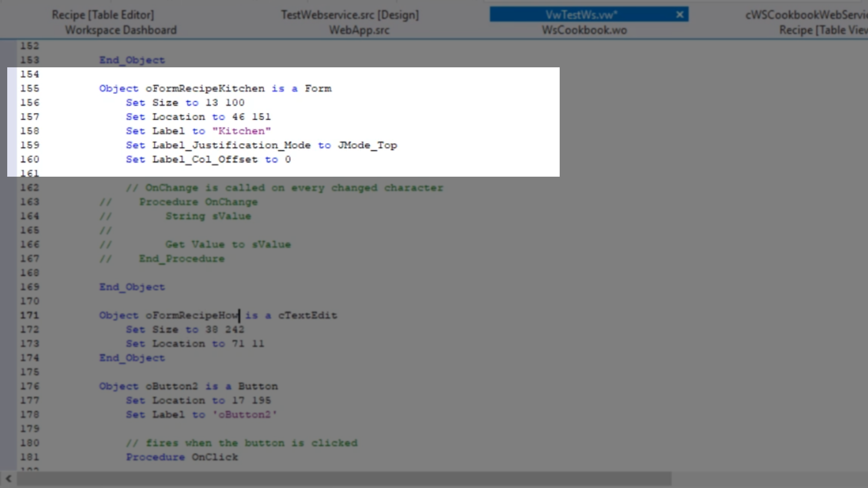Image resolution: width=868 pixels, height=488 pixels.
Task: Click line number 171 in gutter
Action: coord(30,315)
